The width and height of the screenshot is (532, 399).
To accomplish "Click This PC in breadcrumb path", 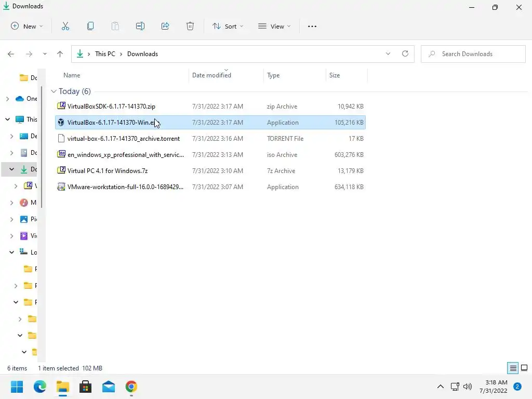I will pyautogui.click(x=105, y=54).
